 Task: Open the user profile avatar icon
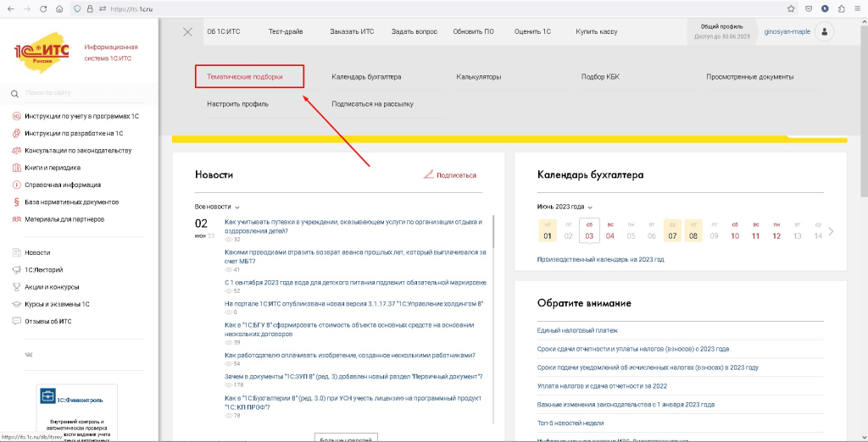(824, 31)
